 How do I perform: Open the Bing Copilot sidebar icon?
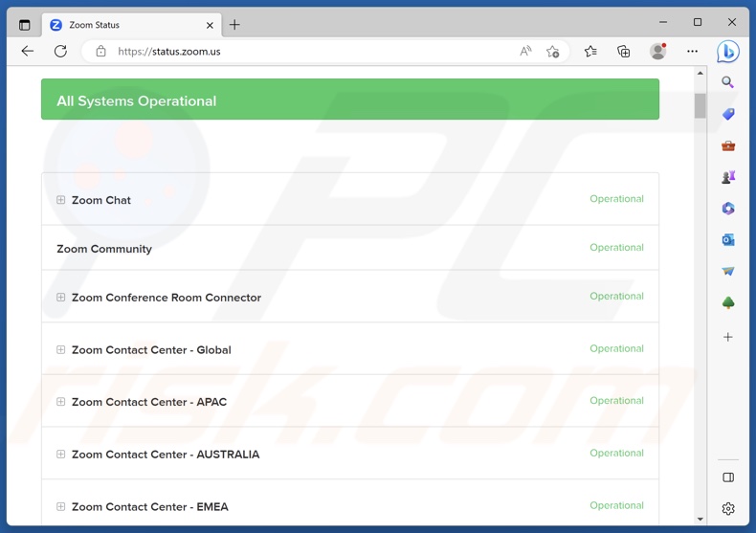pyautogui.click(x=728, y=52)
